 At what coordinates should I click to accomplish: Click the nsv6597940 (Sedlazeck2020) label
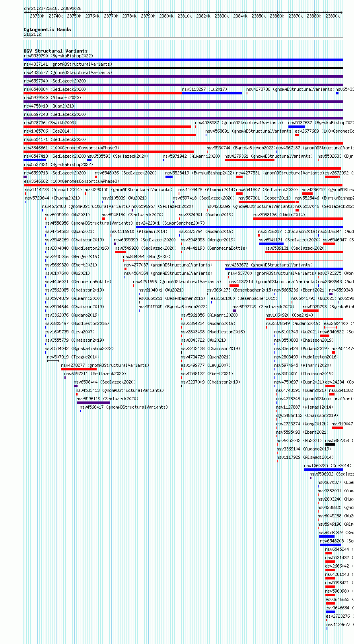pyautogui.click(x=54, y=81)
